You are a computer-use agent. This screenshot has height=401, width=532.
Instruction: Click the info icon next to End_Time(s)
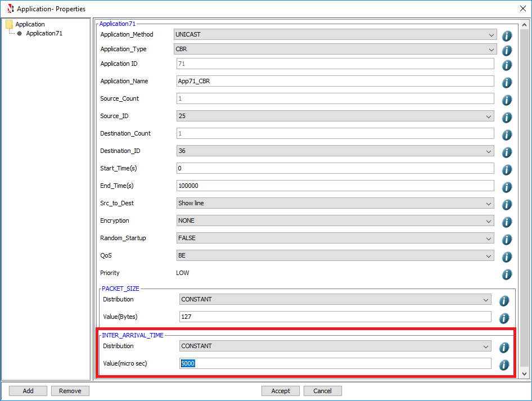pos(507,187)
